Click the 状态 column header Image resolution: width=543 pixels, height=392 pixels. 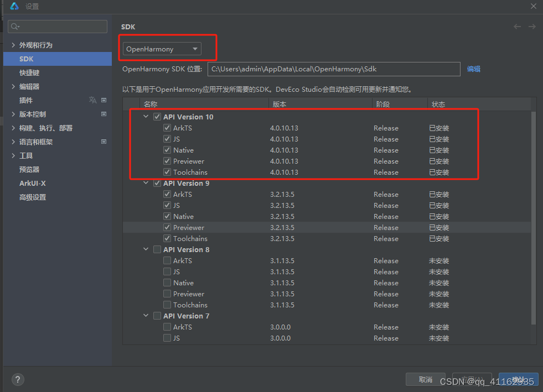[x=479, y=104]
